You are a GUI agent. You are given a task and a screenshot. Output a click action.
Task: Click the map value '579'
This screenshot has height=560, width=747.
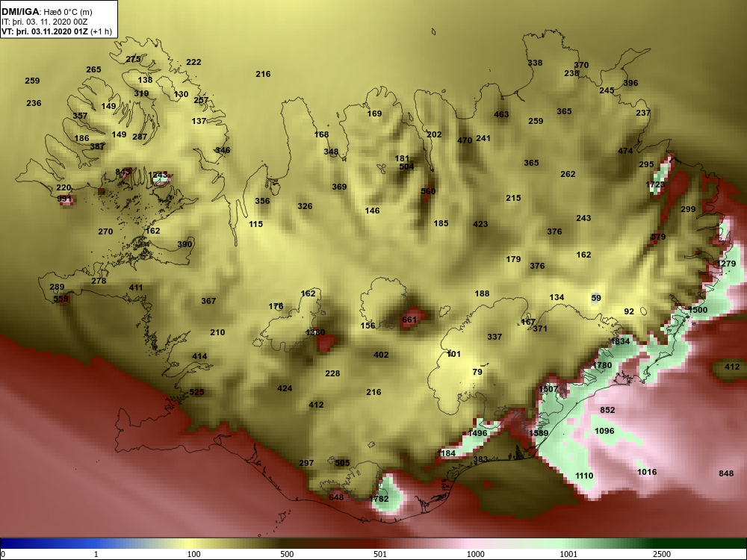click(658, 237)
